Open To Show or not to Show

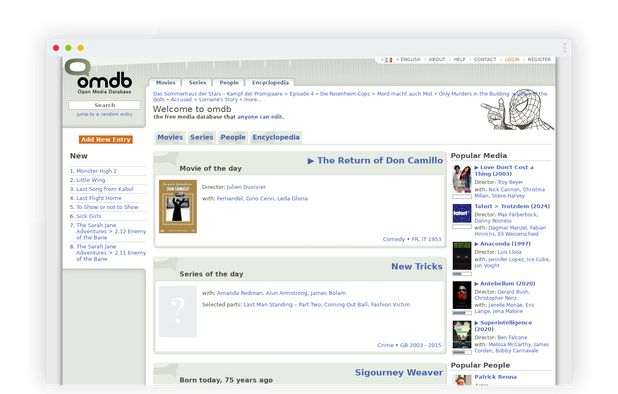pyautogui.click(x=107, y=207)
